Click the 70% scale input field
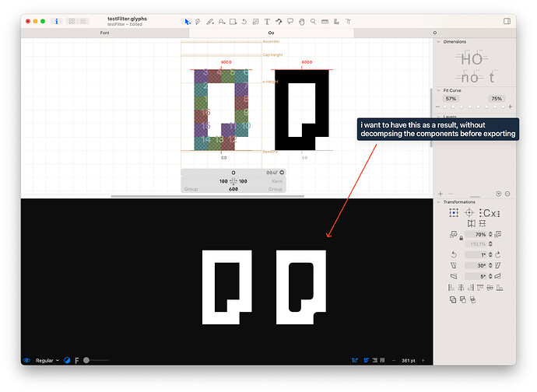The width and height of the screenshot is (537, 392). click(480, 234)
